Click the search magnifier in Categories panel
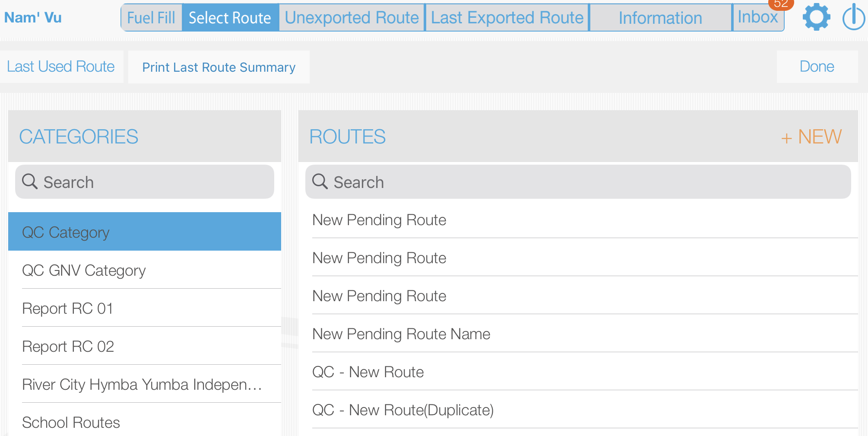The image size is (868, 436). 30,181
